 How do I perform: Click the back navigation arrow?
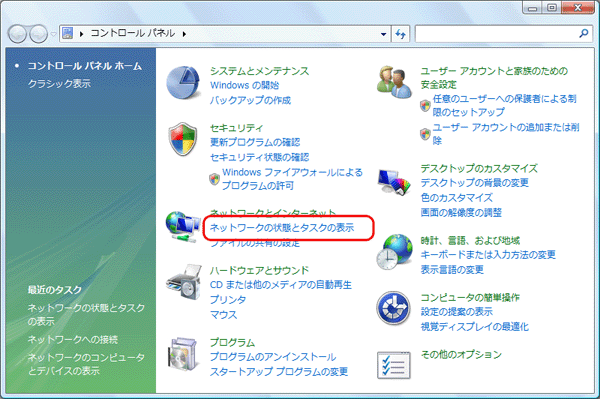(x=17, y=34)
